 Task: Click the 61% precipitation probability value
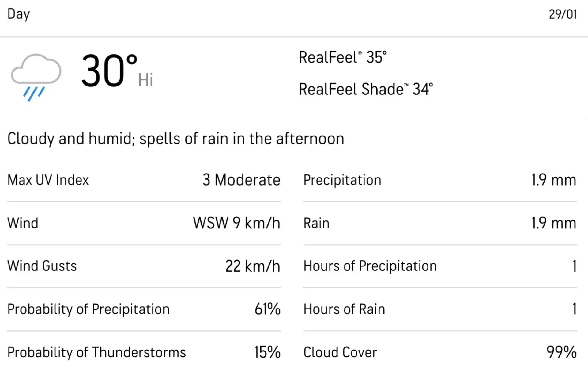[268, 309]
